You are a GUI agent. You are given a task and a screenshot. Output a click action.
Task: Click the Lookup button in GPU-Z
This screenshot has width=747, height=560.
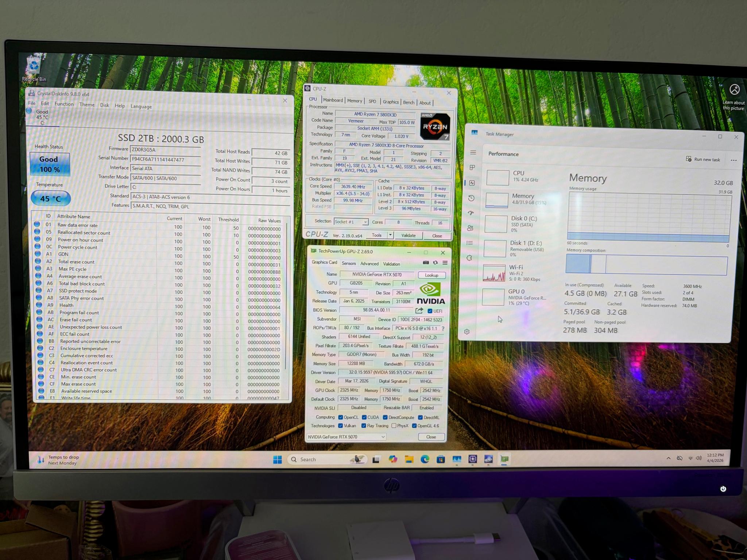[431, 276]
